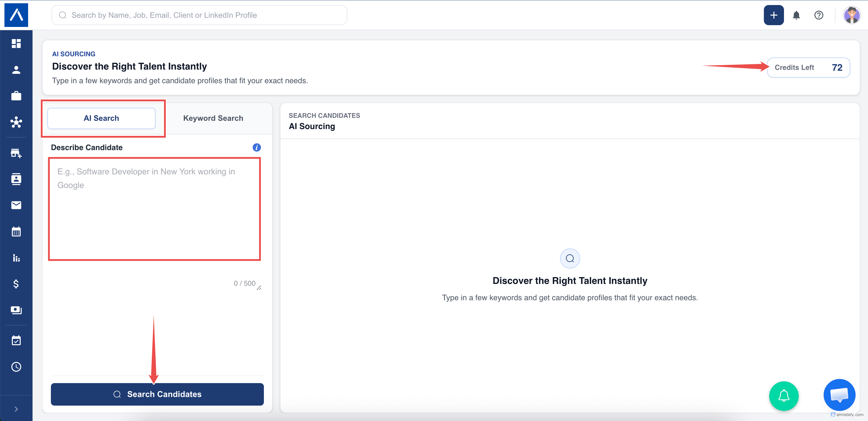Focus the global search by name field
868x421 pixels.
click(199, 15)
